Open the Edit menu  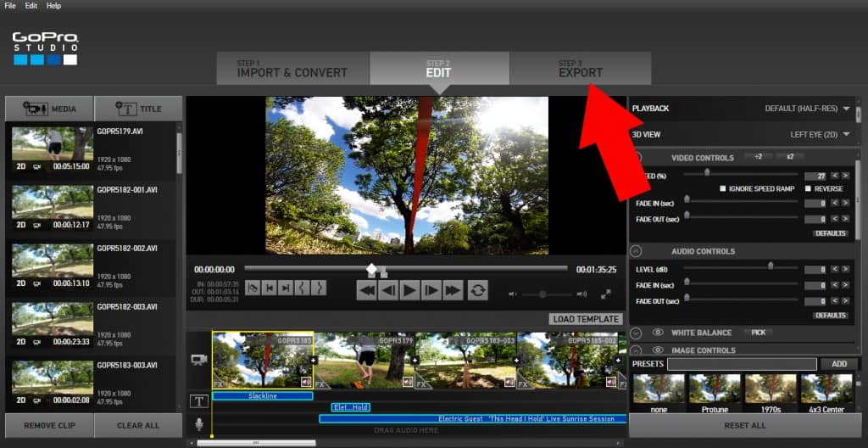pyautogui.click(x=31, y=6)
